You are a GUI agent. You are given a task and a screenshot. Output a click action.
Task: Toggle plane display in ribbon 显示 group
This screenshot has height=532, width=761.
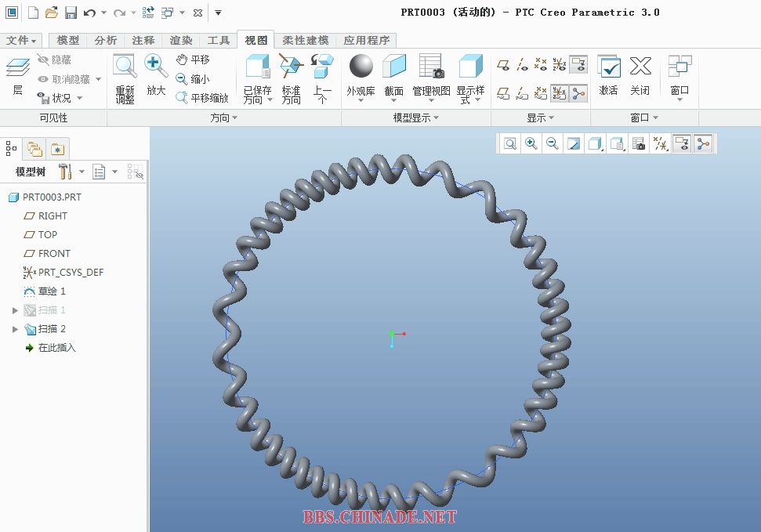502,64
